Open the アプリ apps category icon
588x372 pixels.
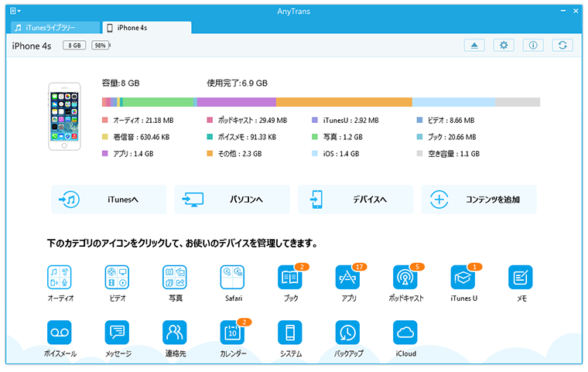coord(347,277)
